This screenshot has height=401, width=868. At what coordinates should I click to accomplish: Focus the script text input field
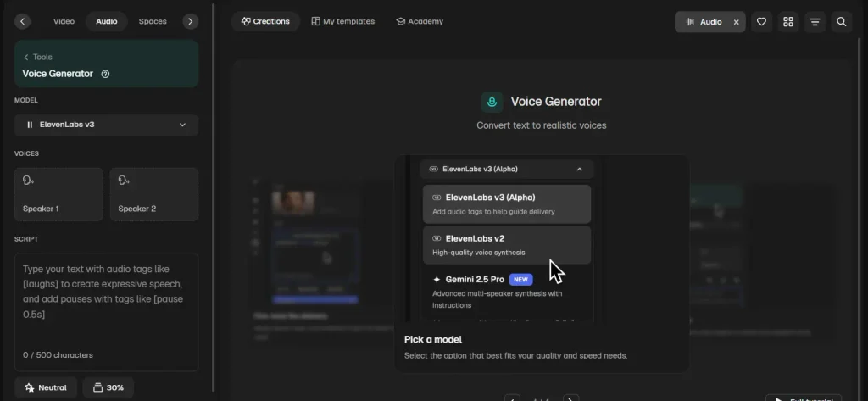[106, 312]
